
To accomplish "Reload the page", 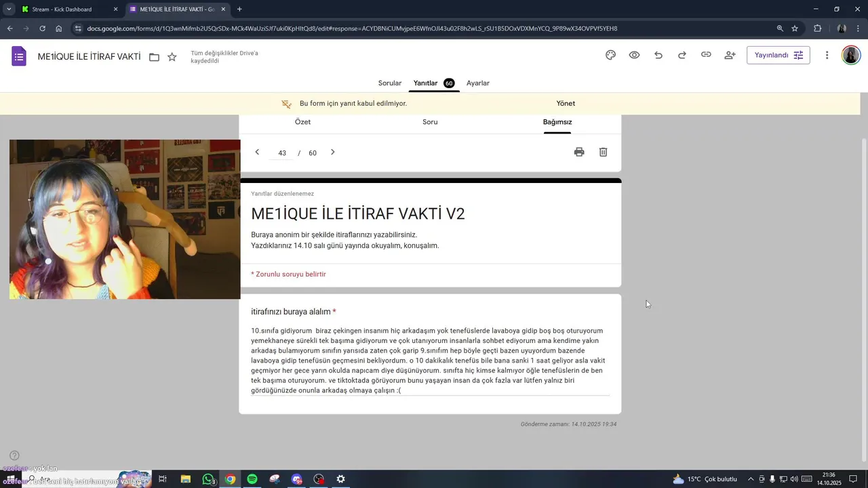I will tap(43, 28).
